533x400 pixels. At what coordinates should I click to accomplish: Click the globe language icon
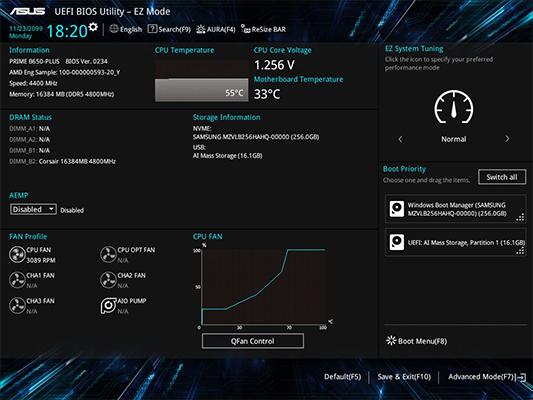coord(114,29)
